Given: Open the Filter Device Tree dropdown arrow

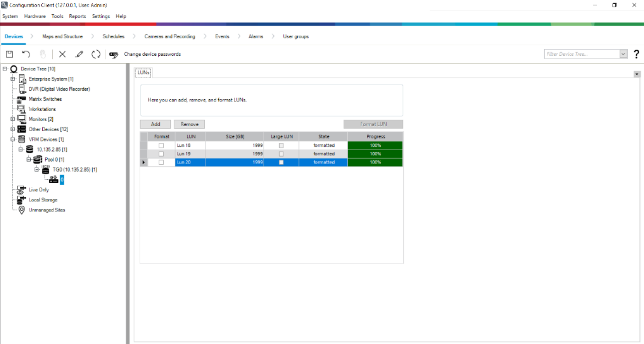Looking at the screenshot, I should tap(623, 54).
